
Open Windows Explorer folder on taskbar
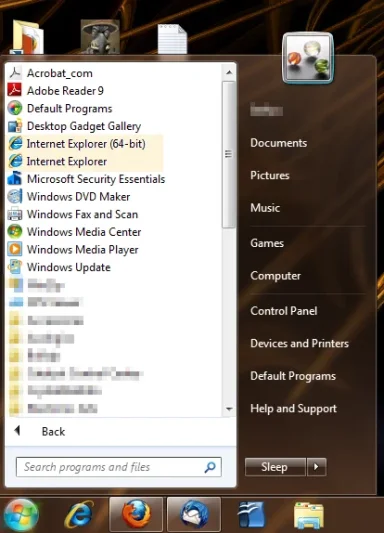click(x=309, y=515)
